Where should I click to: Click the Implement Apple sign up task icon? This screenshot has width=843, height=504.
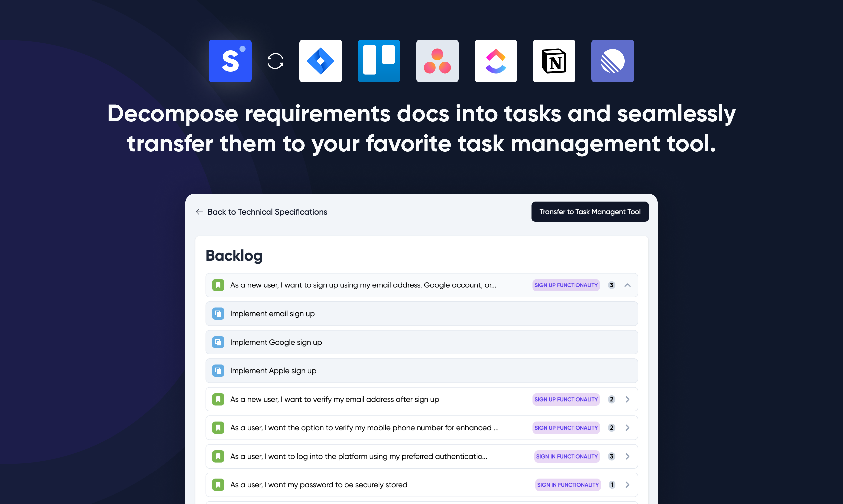[x=218, y=370]
